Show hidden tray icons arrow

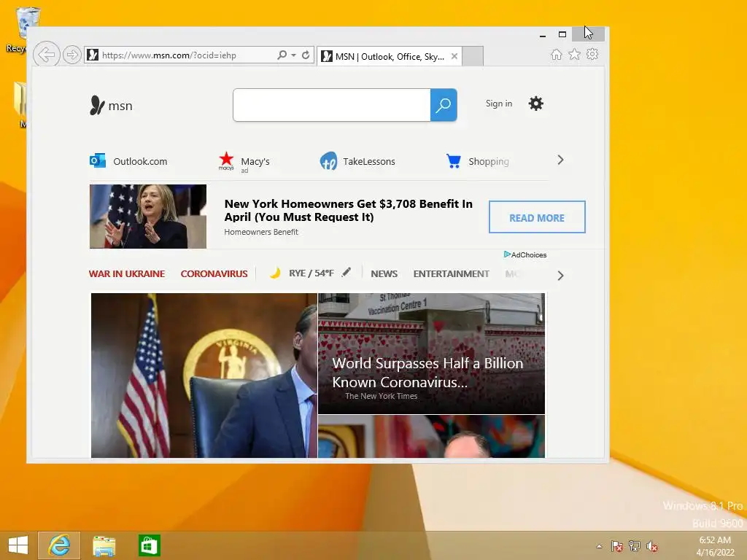tap(600, 546)
